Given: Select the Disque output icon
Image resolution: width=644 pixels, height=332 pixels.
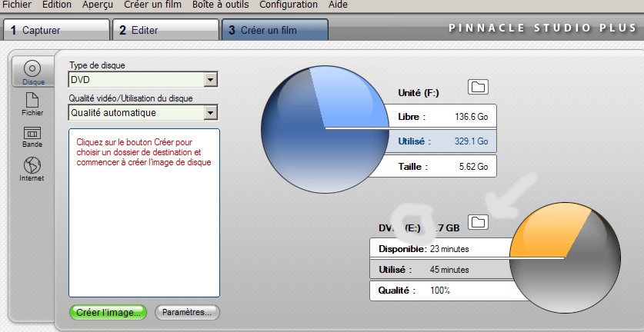Looking at the screenshot, I should (x=33, y=71).
